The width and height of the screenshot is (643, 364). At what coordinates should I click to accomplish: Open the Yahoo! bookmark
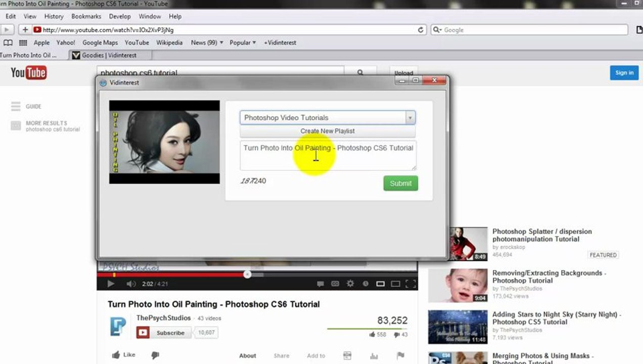click(66, 42)
